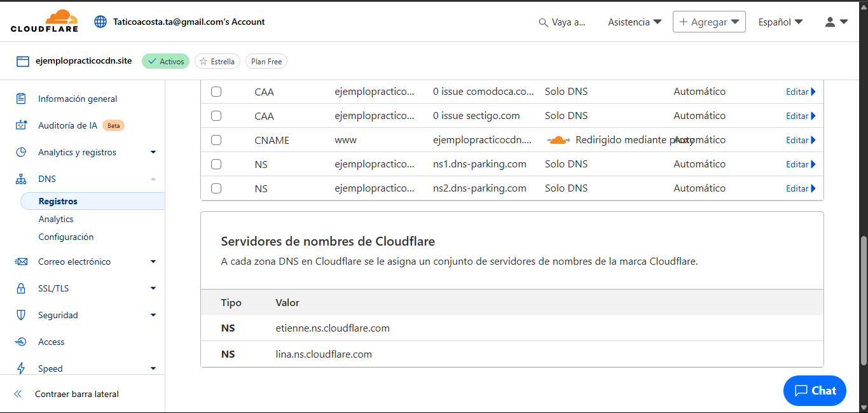Open Access in the sidebar

[52, 342]
